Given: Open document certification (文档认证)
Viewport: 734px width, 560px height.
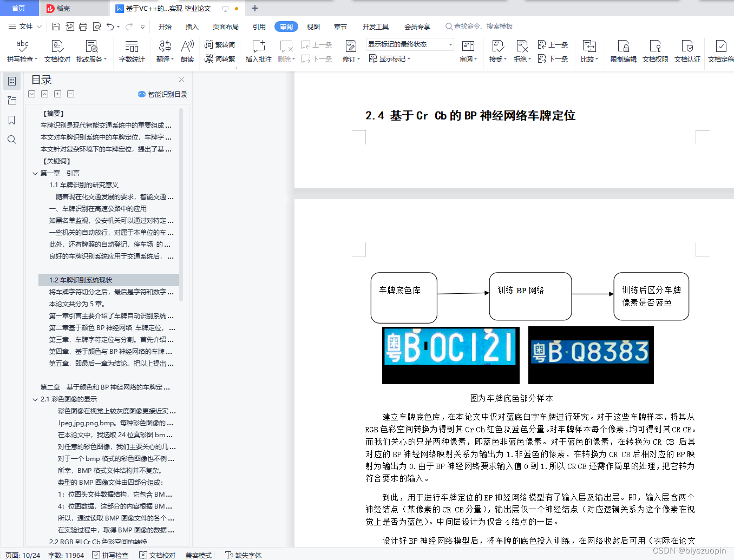Looking at the screenshot, I should 687,51.
